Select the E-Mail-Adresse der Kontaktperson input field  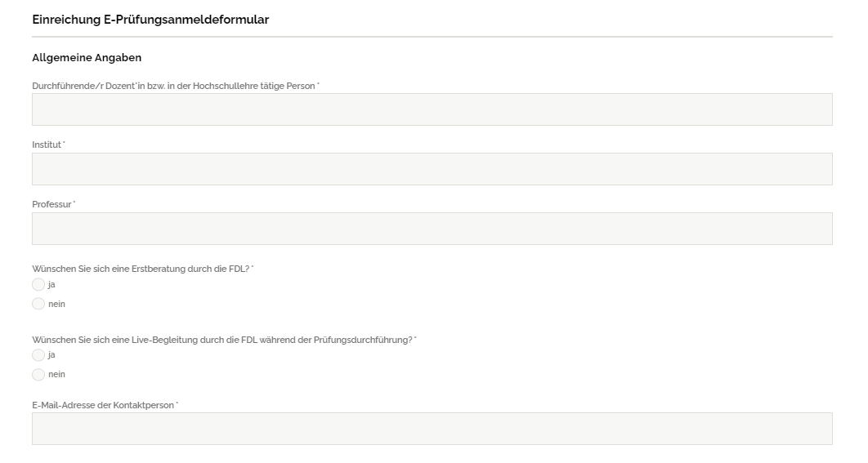tap(432, 429)
